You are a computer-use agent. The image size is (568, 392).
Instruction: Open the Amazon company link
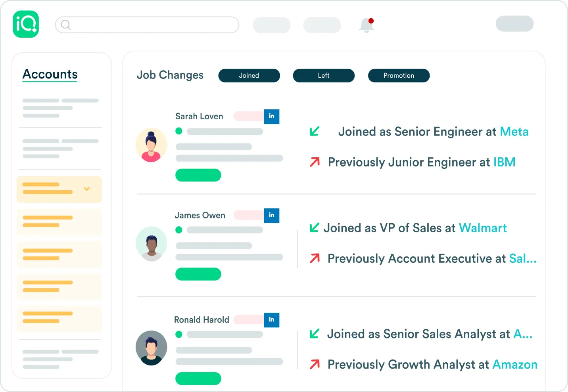tap(514, 365)
